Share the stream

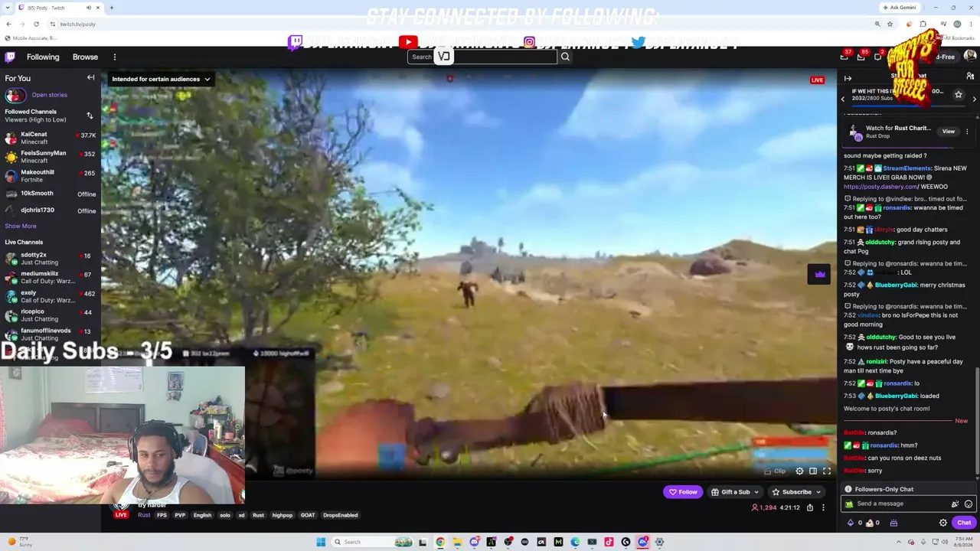(810, 507)
